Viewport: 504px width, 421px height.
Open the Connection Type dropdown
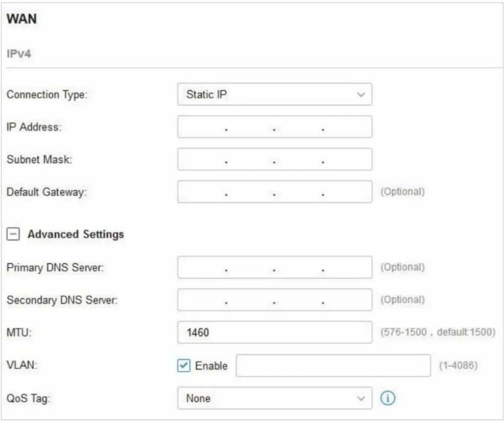pos(274,94)
